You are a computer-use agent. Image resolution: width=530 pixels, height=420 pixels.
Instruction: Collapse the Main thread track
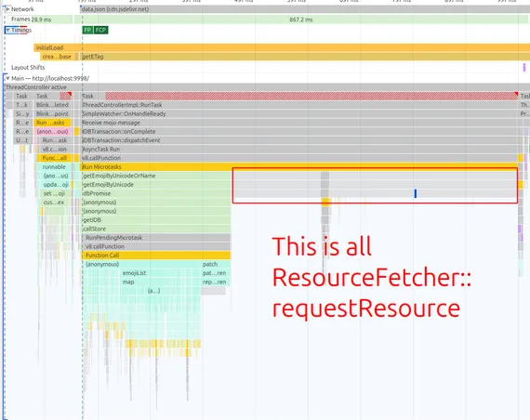pyautogui.click(x=7, y=78)
